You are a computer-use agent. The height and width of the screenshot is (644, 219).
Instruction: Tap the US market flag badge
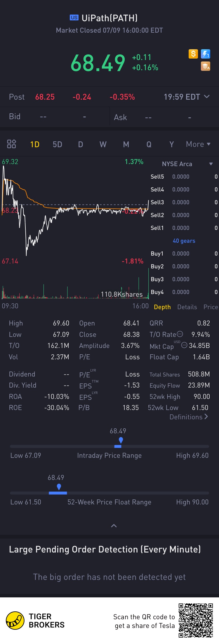click(x=74, y=18)
